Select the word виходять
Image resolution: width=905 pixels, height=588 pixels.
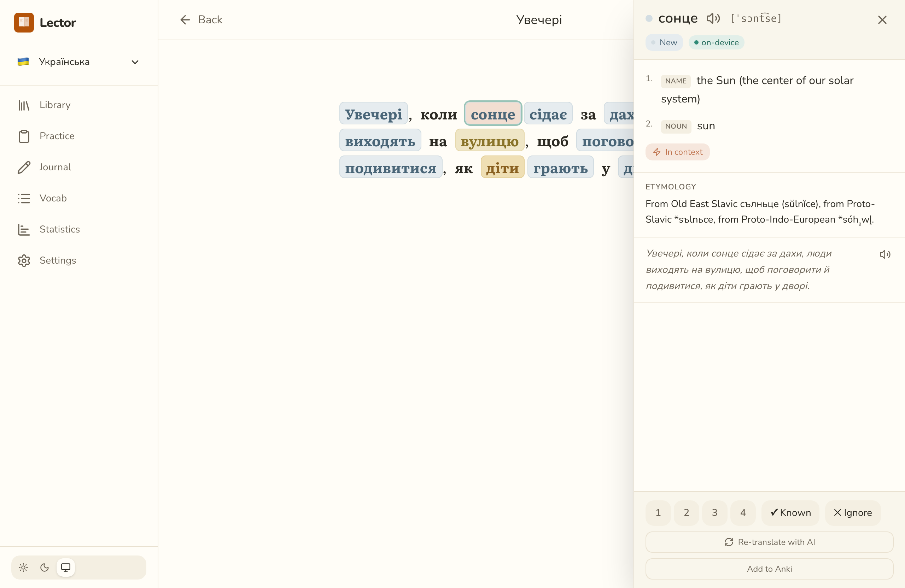[380, 141]
